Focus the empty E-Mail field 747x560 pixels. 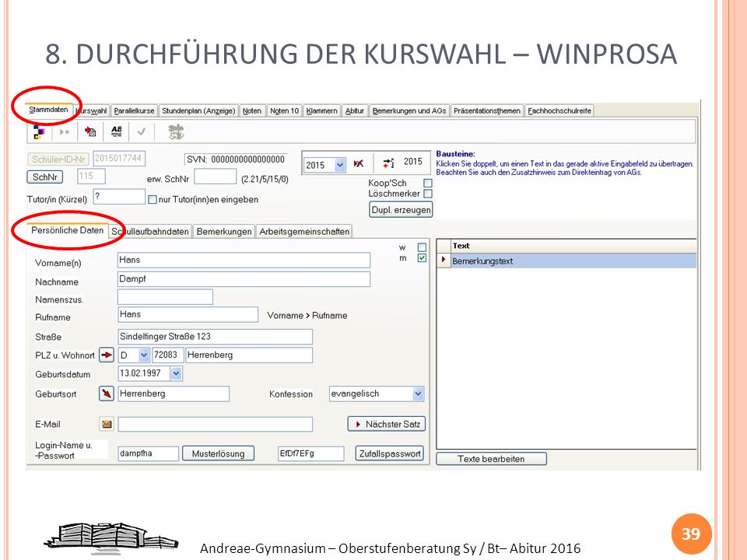pos(216,425)
